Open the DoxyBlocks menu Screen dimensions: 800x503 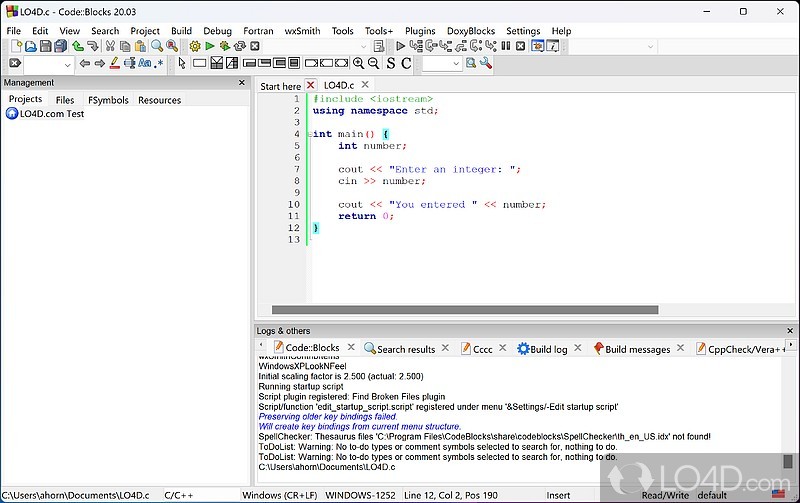[x=471, y=31]
